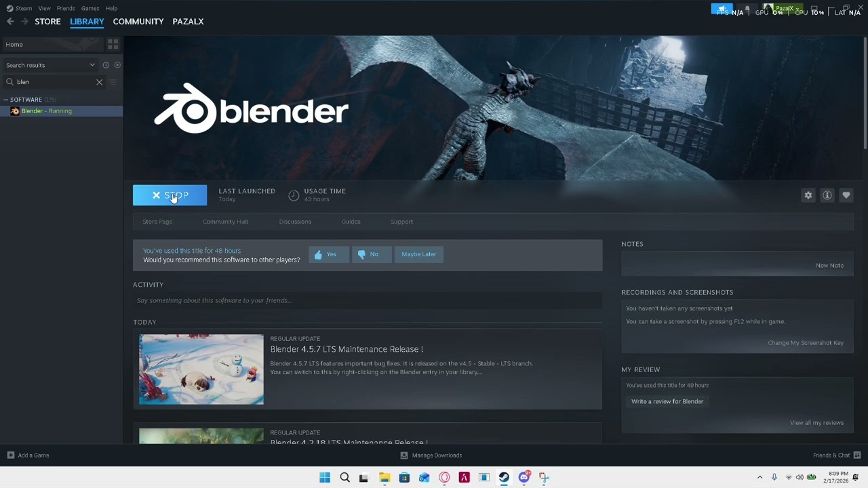Open Blender Community Hub link
Screen dimensions: 868x488
click(225, 222)
